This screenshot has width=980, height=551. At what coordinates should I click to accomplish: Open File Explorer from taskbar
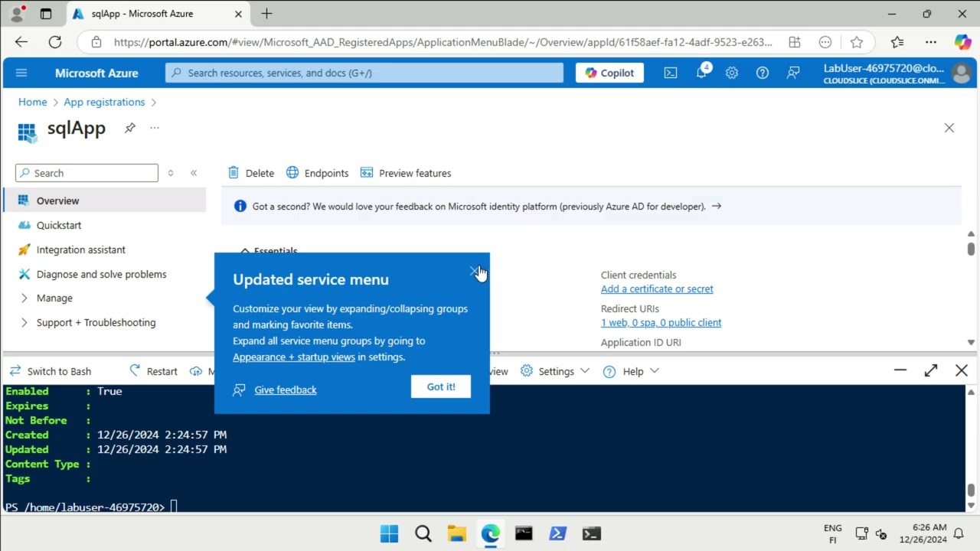pyautogui.click(x=456, y=533)
